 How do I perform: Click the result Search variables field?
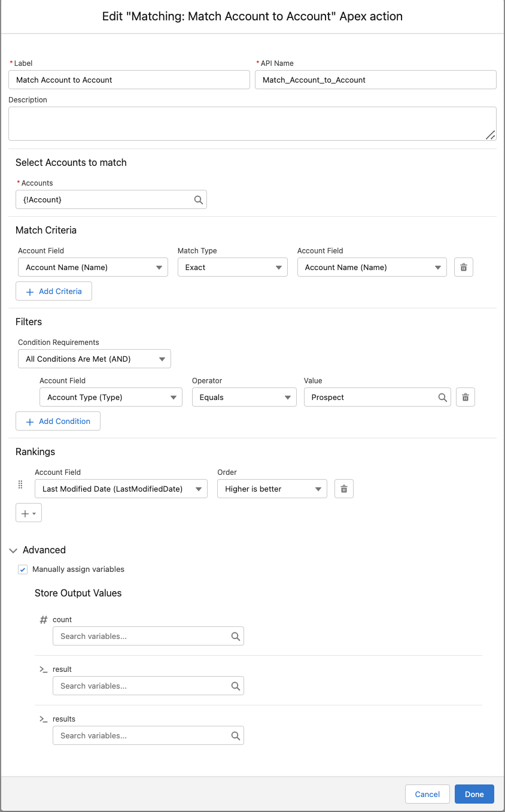point(142,686)
